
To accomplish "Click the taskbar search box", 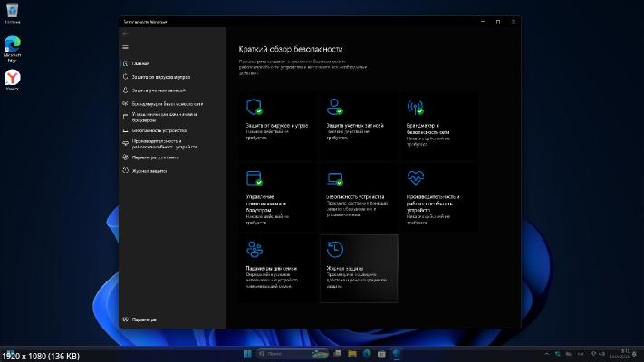I will (293, 354).
